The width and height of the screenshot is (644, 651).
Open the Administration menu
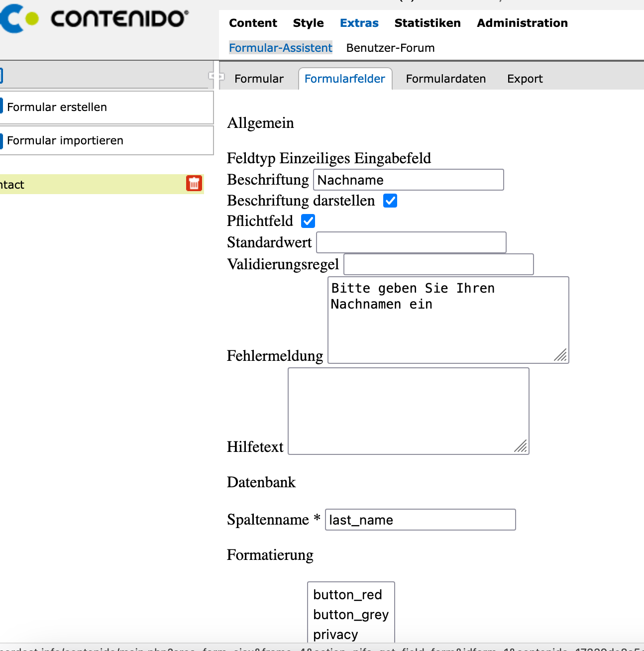522,23
